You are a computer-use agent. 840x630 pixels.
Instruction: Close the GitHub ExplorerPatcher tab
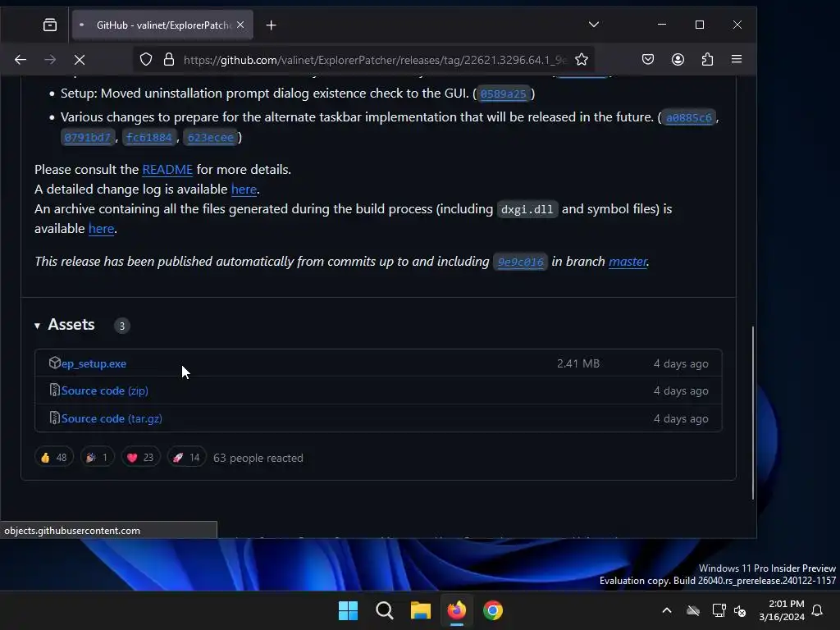(240, 25)
